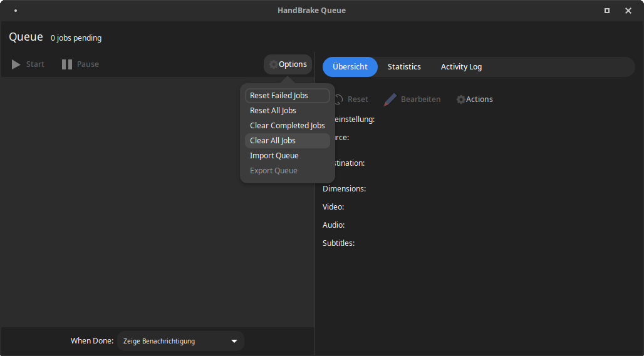Select Export Queue menu entry
The width and height of the screenshot is (644, 356).
pyautogui.click(x=288, y=171)
